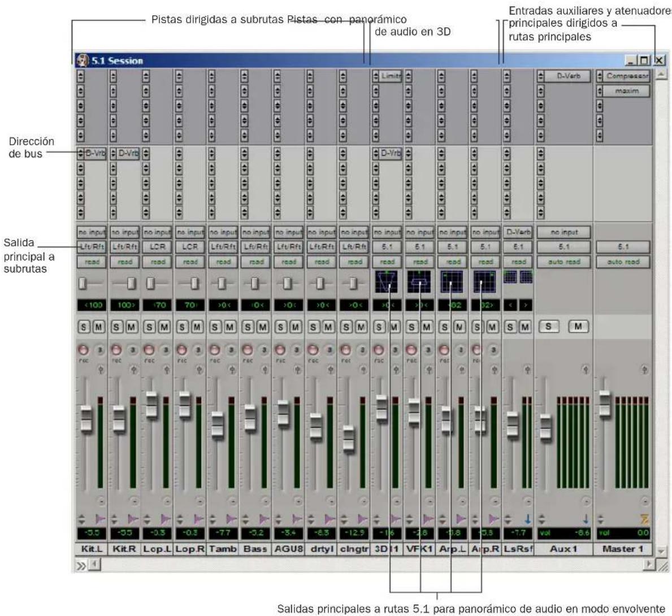Select the Tamb track name
The image size is (672, 616).
[223, 549]
